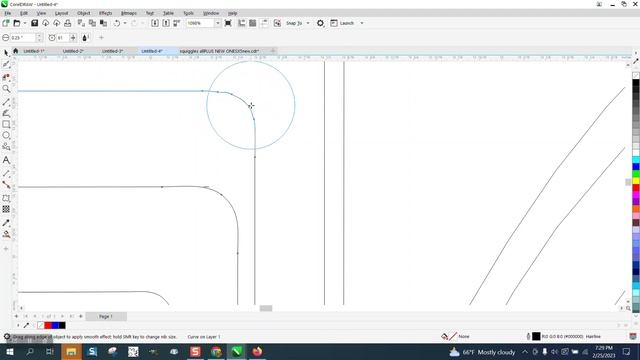This screenshot has width=640, height=360.
Task: Switch to the Untitled-1 document tab
Action: [x=33, y=51]
